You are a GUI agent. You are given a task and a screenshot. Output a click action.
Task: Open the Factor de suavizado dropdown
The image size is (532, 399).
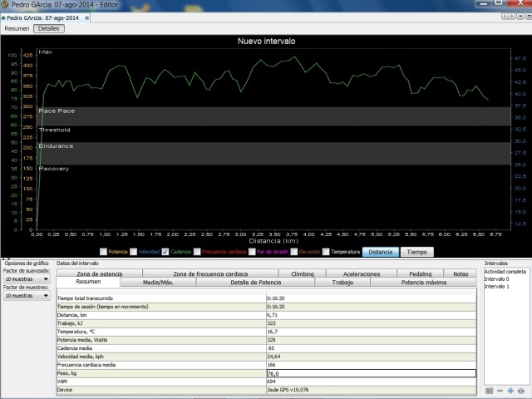(27, 279)
